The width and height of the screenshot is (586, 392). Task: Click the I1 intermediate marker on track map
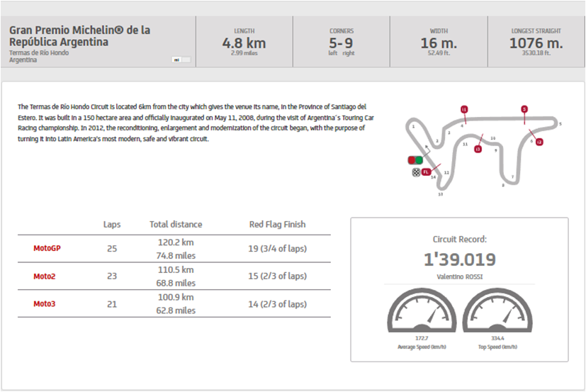coord(464,109)
